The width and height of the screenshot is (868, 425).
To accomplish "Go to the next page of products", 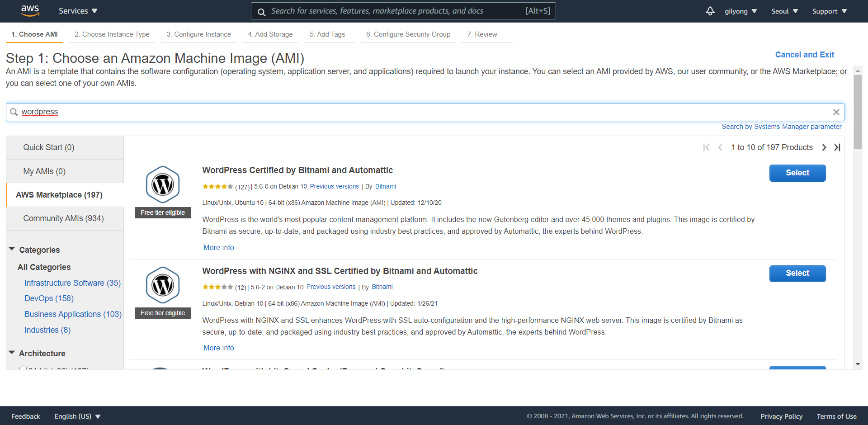I will (824, 147).
